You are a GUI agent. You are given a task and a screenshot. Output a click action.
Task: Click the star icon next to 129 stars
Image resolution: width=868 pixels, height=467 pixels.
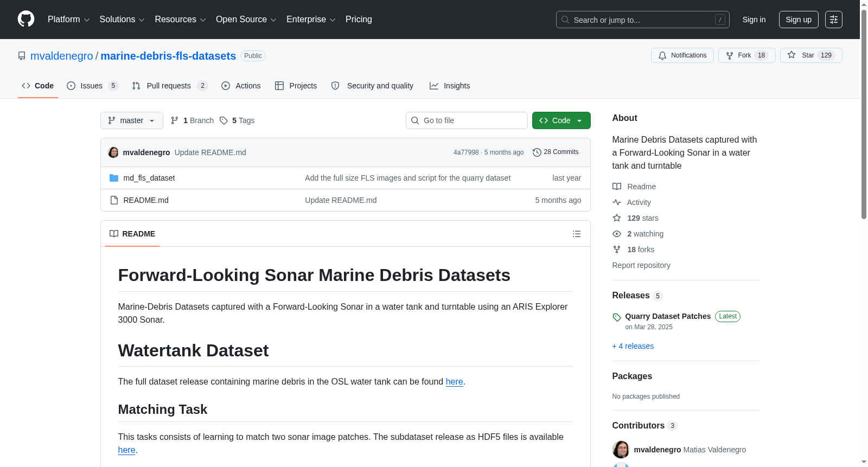[x=617, y=218]
